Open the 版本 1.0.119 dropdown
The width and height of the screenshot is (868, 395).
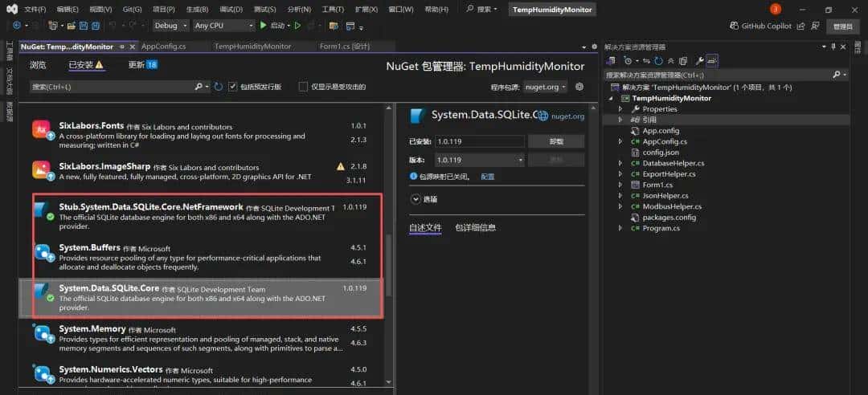click(x=480, y=160)
